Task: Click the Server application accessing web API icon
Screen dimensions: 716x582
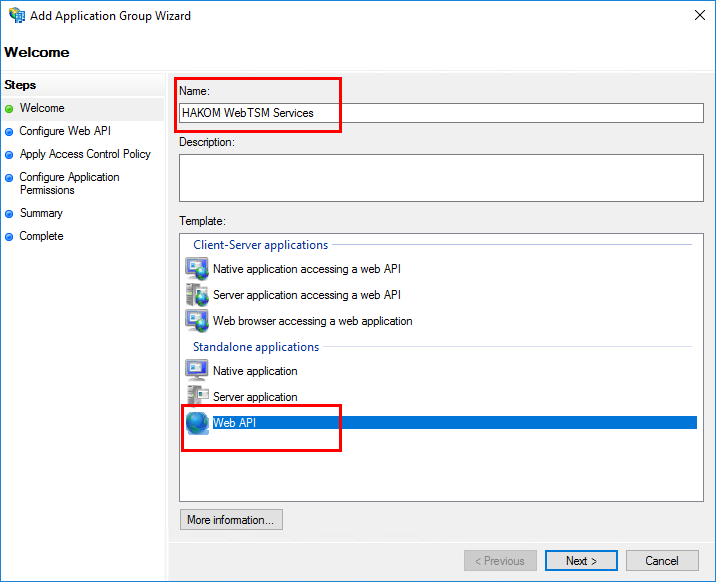Action: coord(196,295)
